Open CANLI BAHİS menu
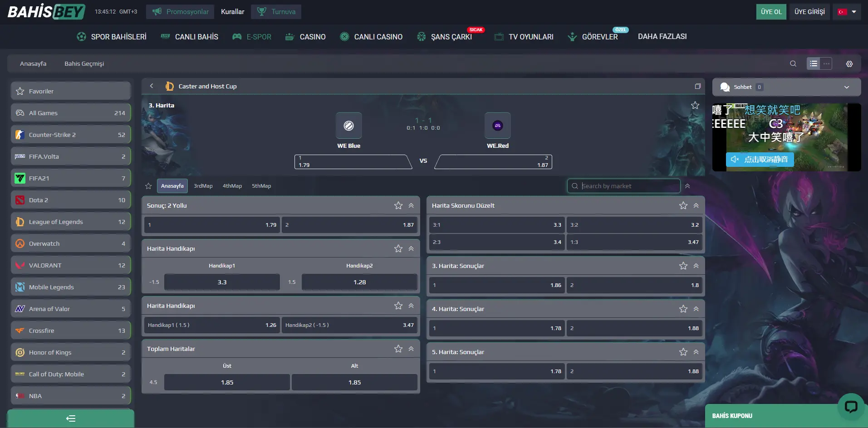This screenshot has width=868, height=428. coord(190,37)
